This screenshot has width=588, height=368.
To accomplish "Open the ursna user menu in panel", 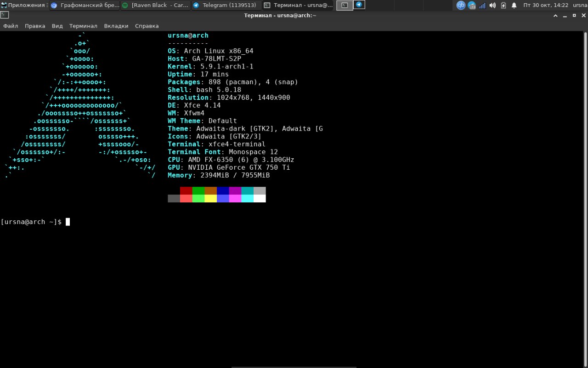I will 580,5.
